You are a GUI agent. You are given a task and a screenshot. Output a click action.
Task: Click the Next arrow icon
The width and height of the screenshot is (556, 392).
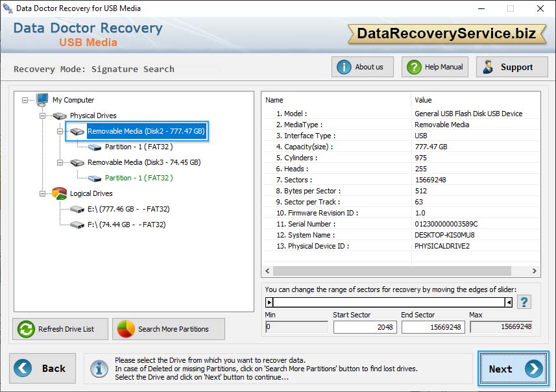click(x=534, y=369)
